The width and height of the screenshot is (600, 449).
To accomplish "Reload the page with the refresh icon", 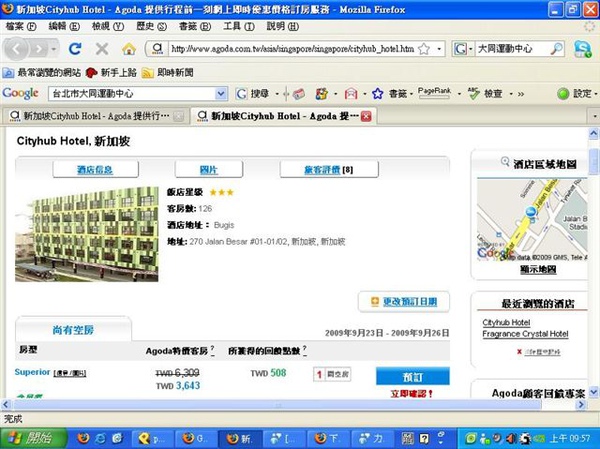I will coord(75,49).
